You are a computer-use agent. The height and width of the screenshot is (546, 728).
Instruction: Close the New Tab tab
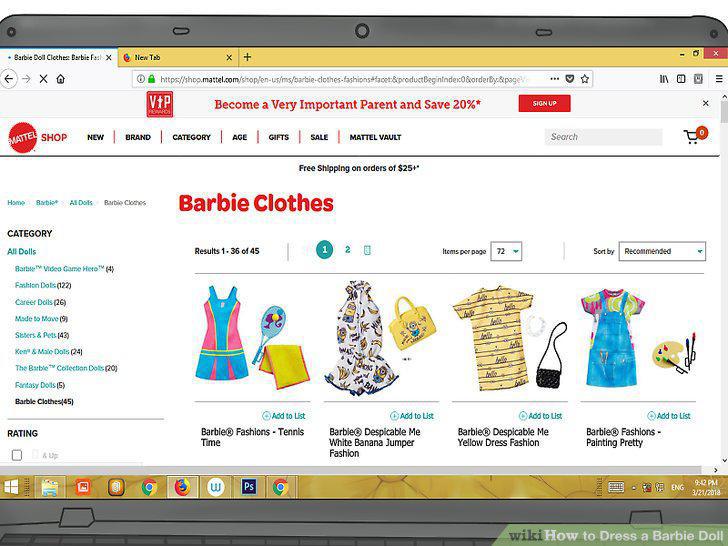229,58
